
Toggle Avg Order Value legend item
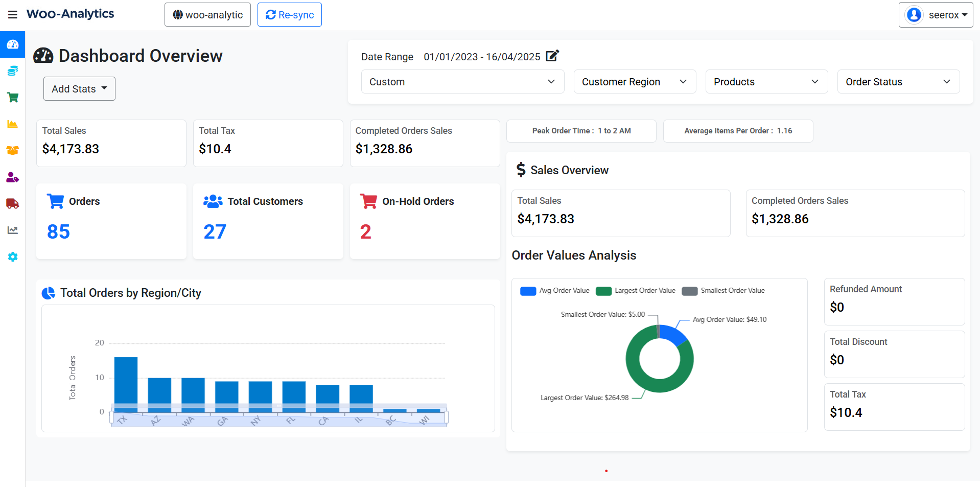point(554,291)
